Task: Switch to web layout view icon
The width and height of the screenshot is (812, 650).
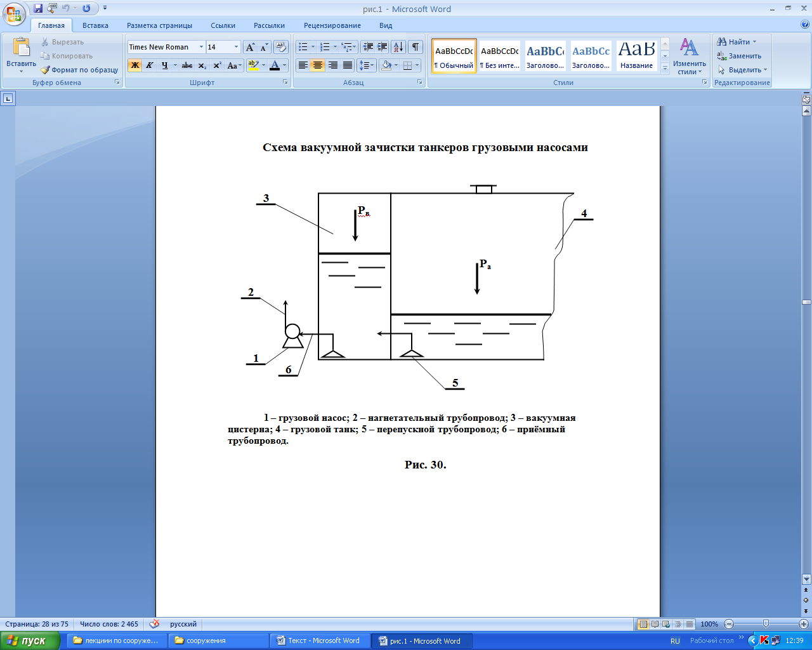Action: (x=666, y=624)
